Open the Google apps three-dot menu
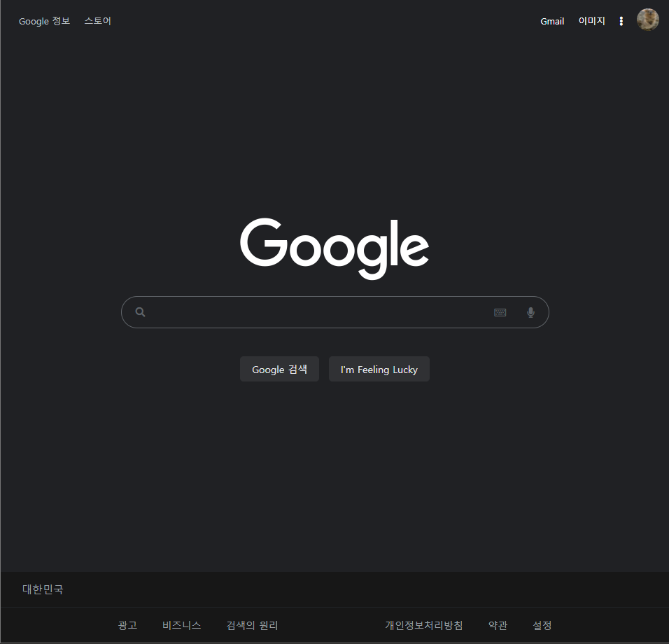The height and width of the screenshot is (644, 669). pos(621,21)
